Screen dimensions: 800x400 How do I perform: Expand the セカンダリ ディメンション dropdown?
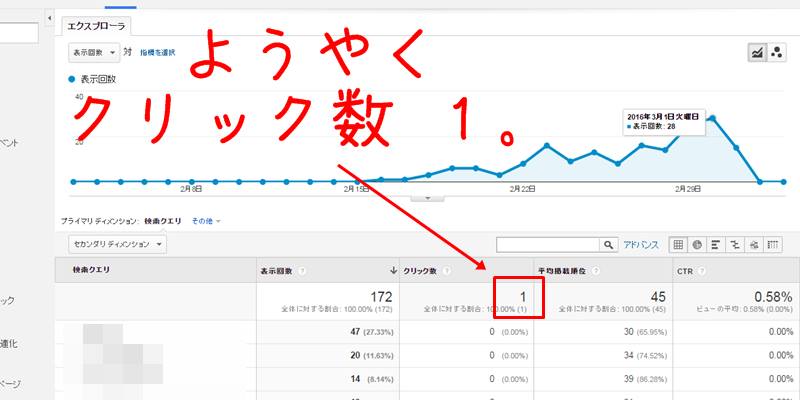coord(117,243)
